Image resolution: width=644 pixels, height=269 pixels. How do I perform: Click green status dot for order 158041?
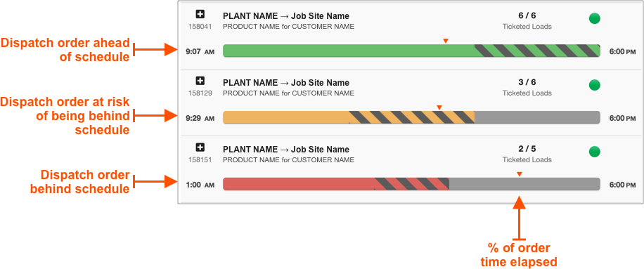coord(594,18)
